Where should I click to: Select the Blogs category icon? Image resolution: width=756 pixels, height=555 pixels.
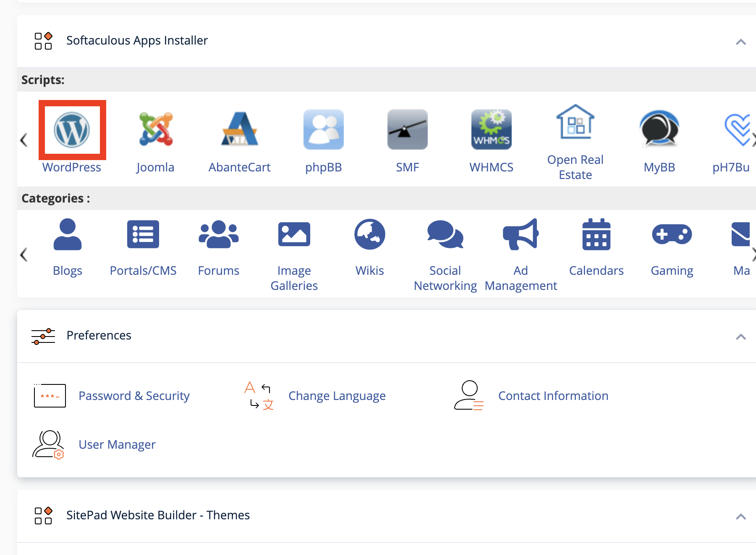point(68,234)
